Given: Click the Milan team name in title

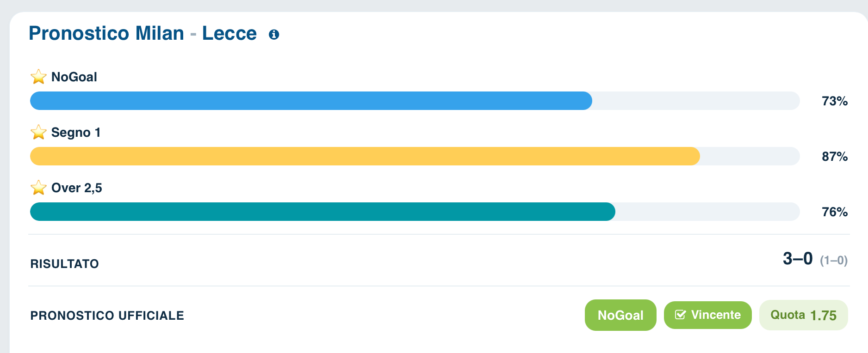Looking at the screenshot, I should click(160, 33).
